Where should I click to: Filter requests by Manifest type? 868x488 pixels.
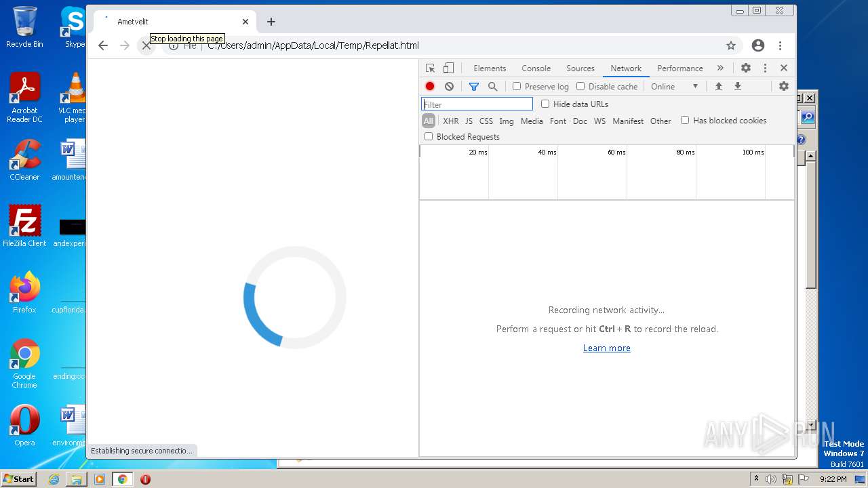point(628,121)
